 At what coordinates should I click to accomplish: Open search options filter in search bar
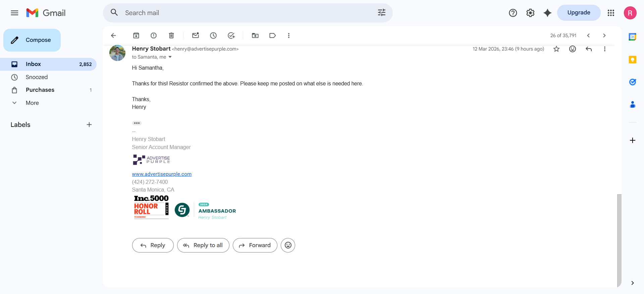(382, 13)
